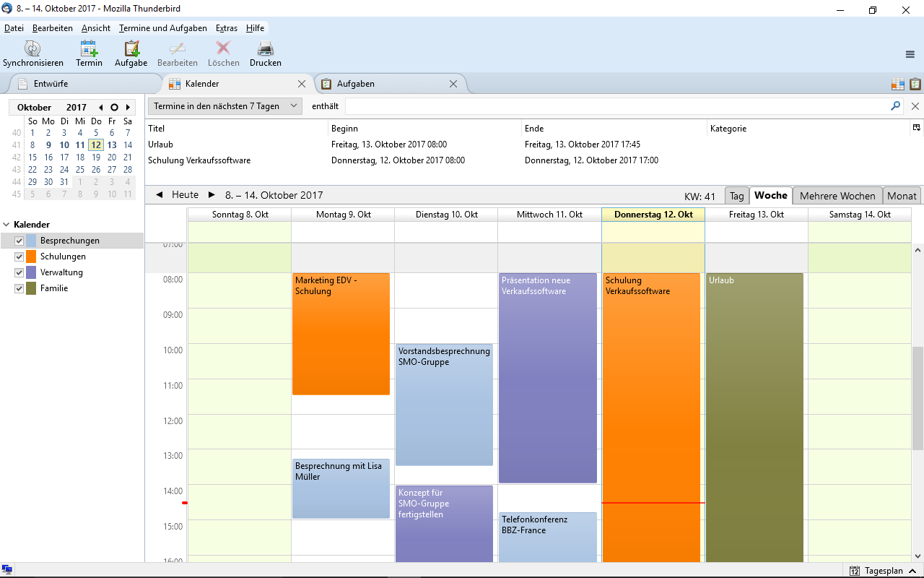Select the Urlaub row in event list
Image resolution: width=924 pixels, height=578 pixels.
click(534, 144)
